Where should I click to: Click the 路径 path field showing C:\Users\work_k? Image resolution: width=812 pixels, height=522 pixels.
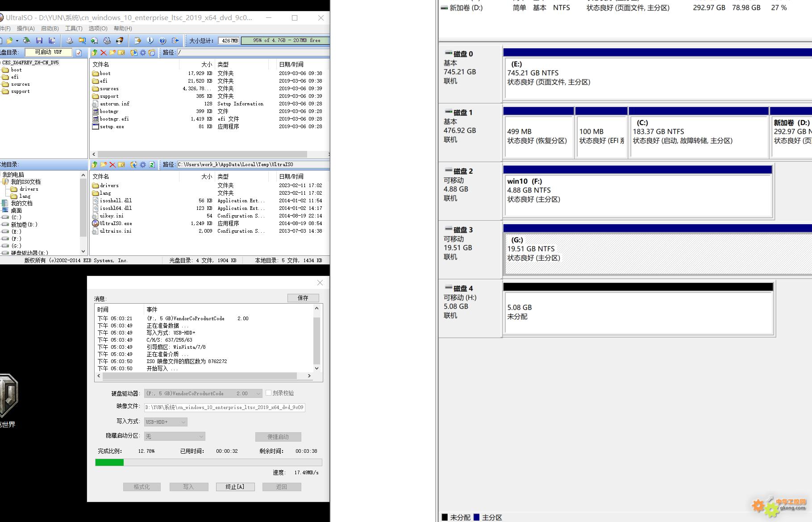(x=253, y=165)
